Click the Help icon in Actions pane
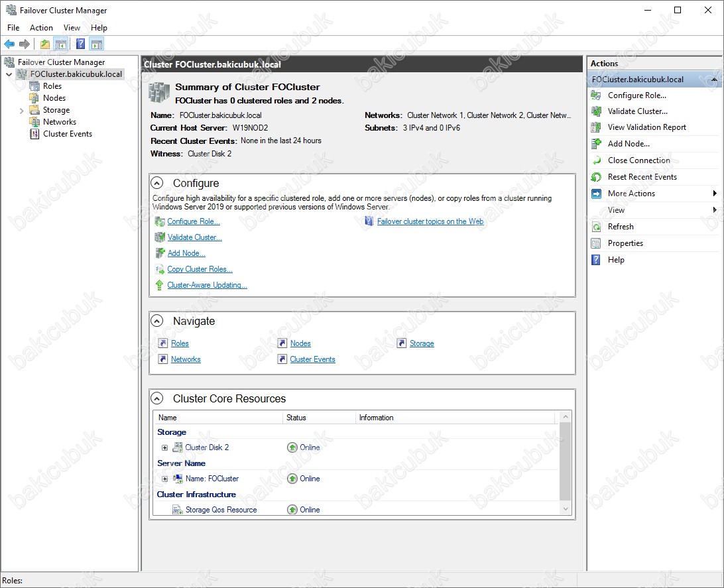This screenshot has width=724, height=588. click(597, 261)
